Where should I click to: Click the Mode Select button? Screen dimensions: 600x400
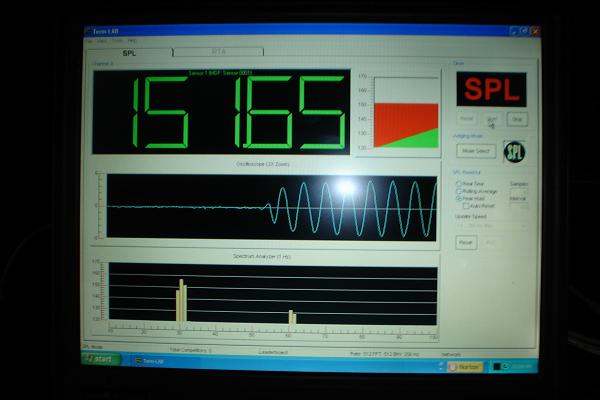click(x=476, y=151)
